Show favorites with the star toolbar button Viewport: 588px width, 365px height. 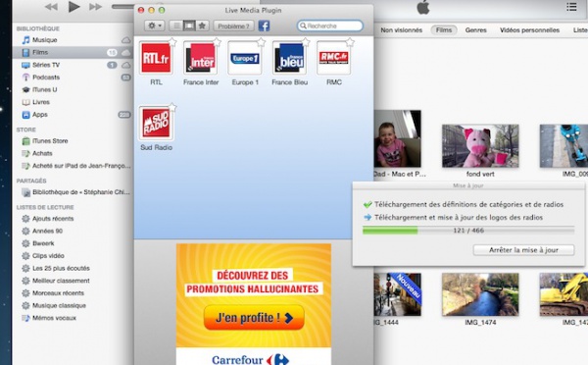pos(202,26)
